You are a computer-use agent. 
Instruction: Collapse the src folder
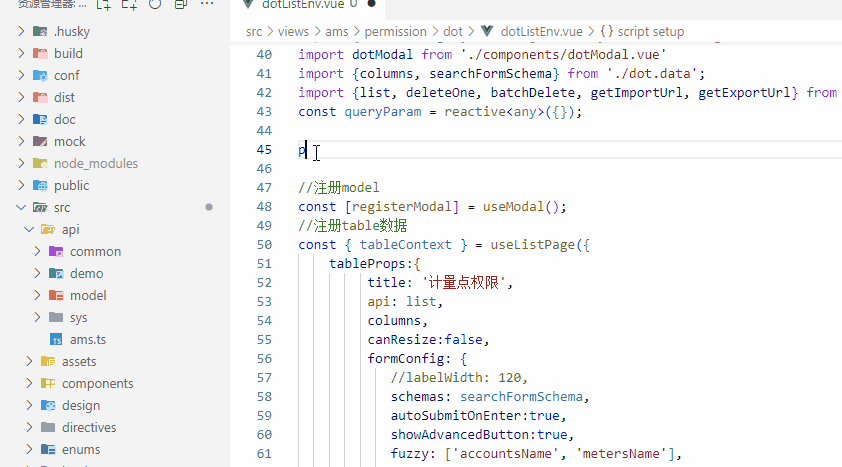click(21, 207)
